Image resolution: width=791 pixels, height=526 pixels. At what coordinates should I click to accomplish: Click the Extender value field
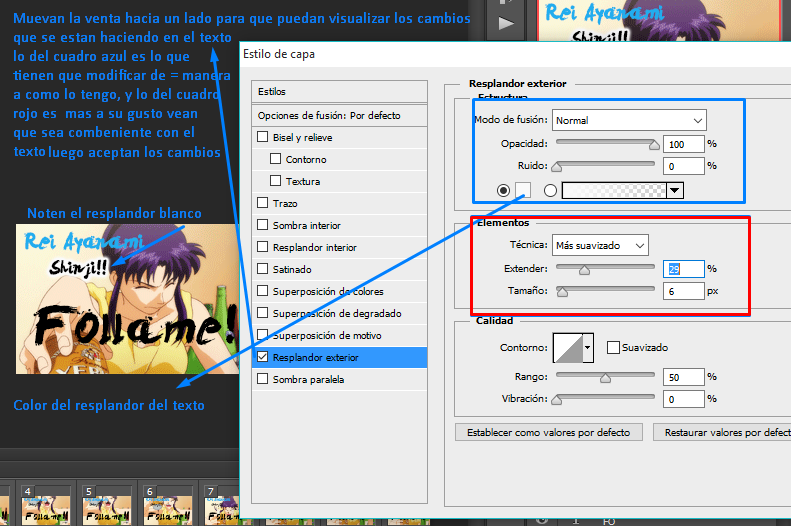coord(684,269)
